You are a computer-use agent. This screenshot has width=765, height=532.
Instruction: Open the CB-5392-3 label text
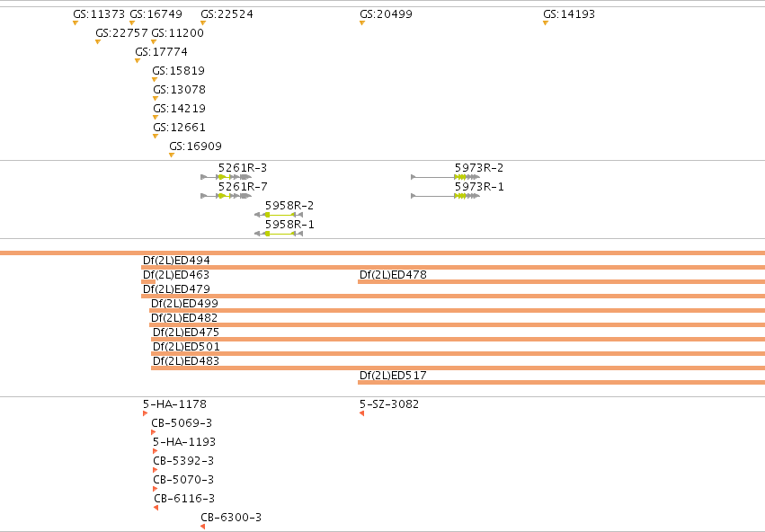click(183, 461)
